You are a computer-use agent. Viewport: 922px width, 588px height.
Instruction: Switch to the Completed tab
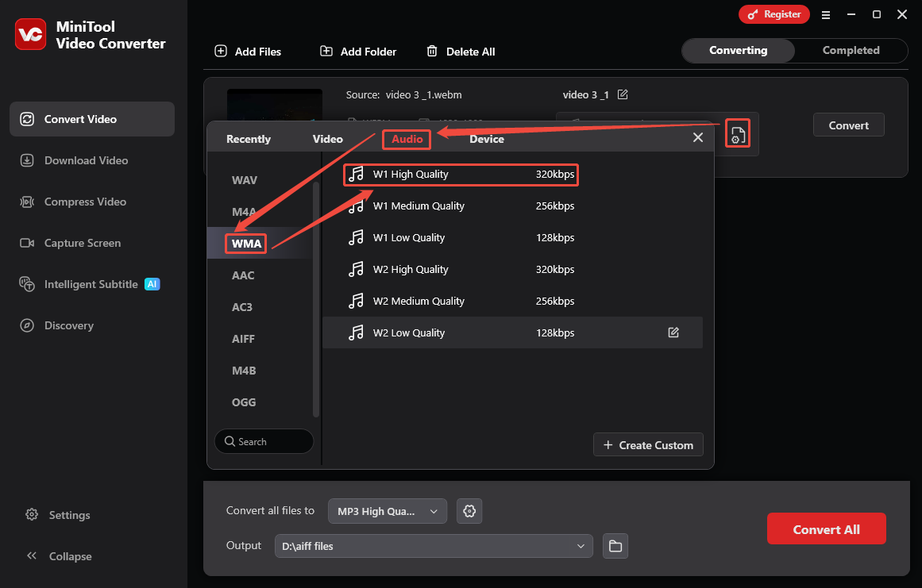point(851,50)
